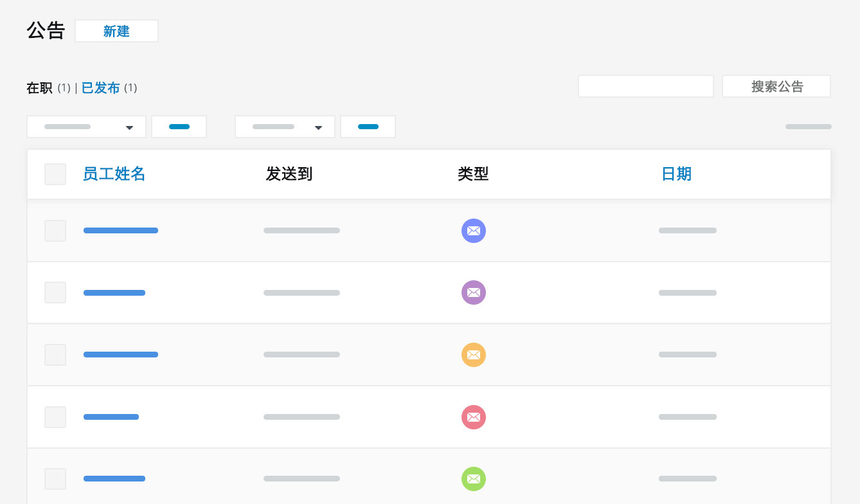Click the orange mail type icon
Viewport: 860px width, 504px height.
pos(474,355)
